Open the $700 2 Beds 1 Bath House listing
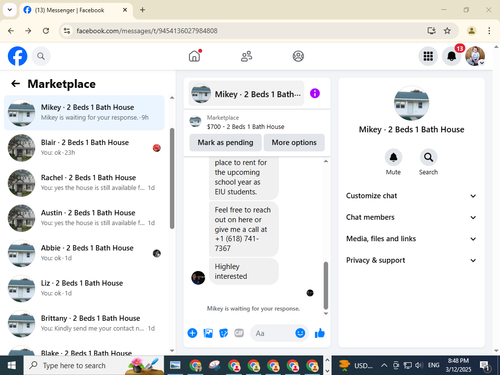The width and height of the screenshot is (500, 375). pyautogui.click(x=257, y=122)
